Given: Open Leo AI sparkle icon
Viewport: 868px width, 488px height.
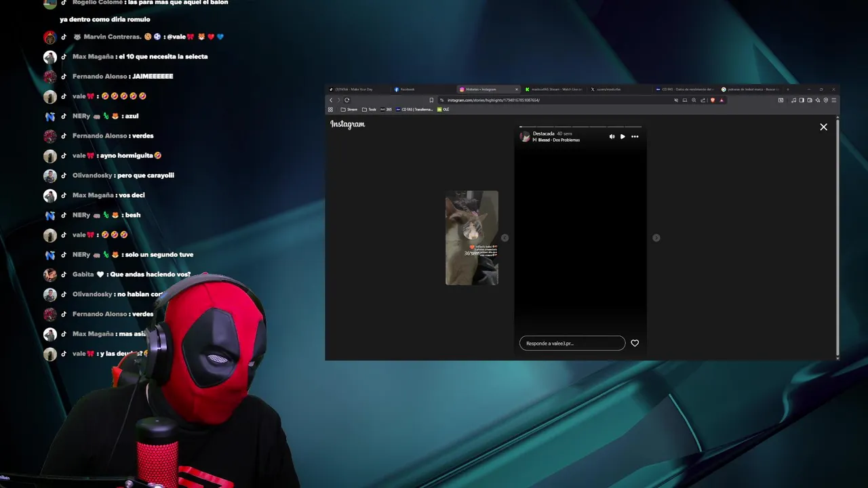Looking at the screenshot, I should [x=818, y=100].
